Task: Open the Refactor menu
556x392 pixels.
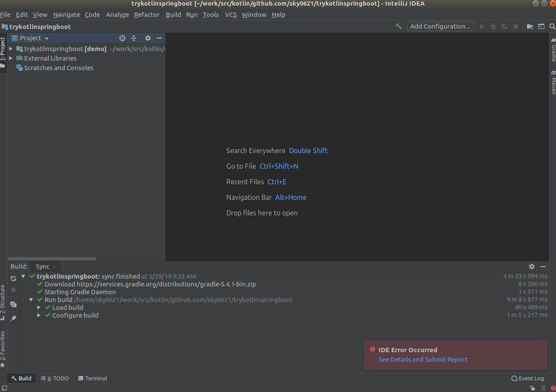Action: pos(146,14)
